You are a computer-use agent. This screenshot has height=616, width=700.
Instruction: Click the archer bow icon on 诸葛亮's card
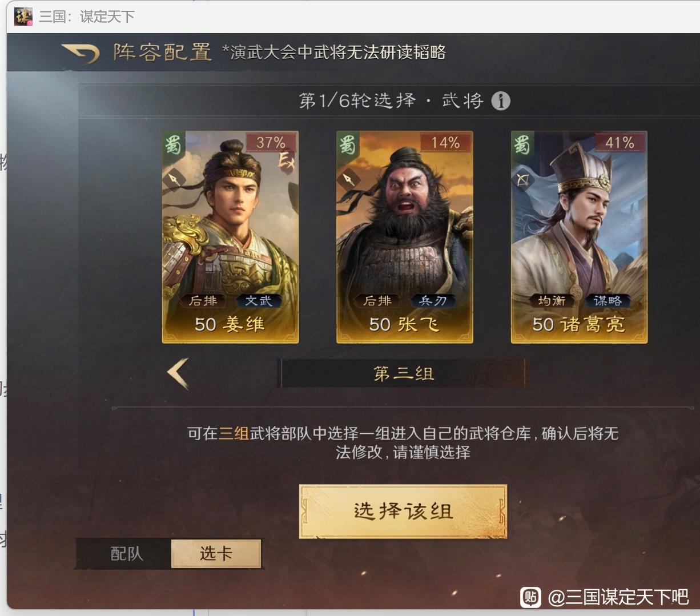click(x=522, y=180)
